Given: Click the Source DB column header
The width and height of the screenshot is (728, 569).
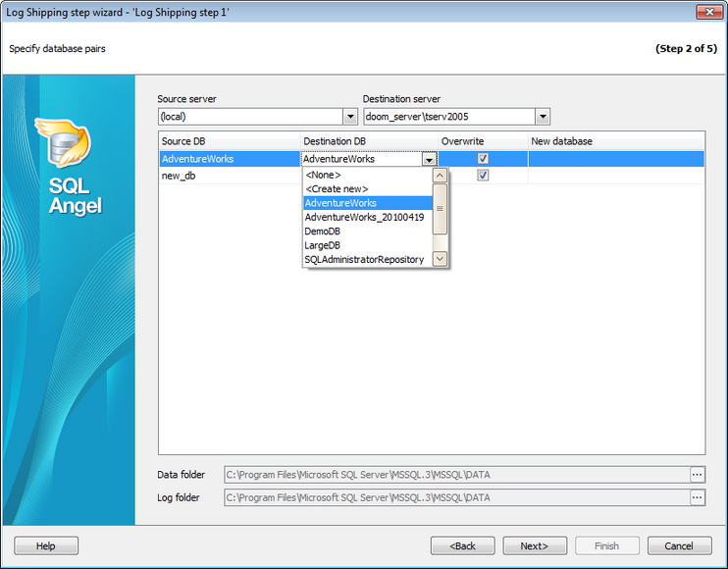Looking at the screenshot, I should tap(230, 141).
